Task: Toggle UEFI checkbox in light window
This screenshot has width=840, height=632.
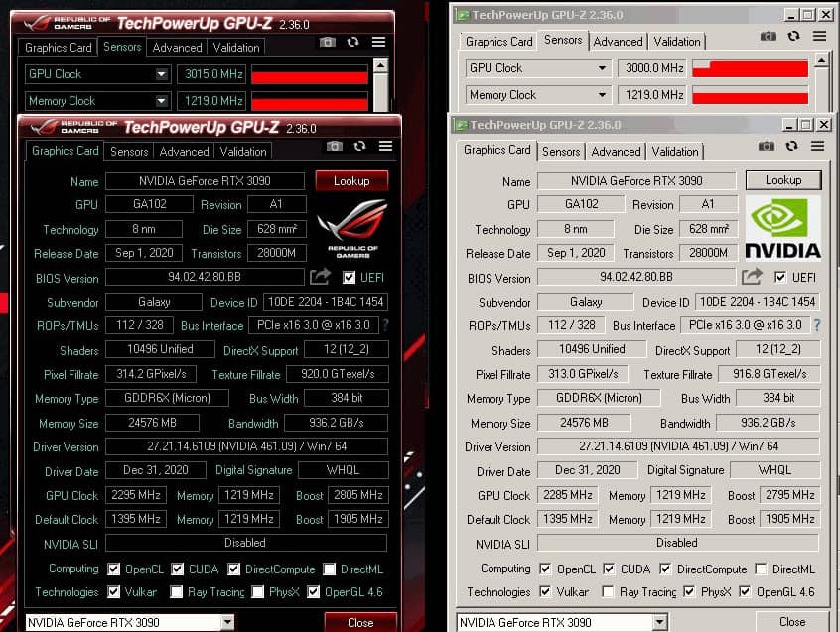Action: (x=780, y=277)
